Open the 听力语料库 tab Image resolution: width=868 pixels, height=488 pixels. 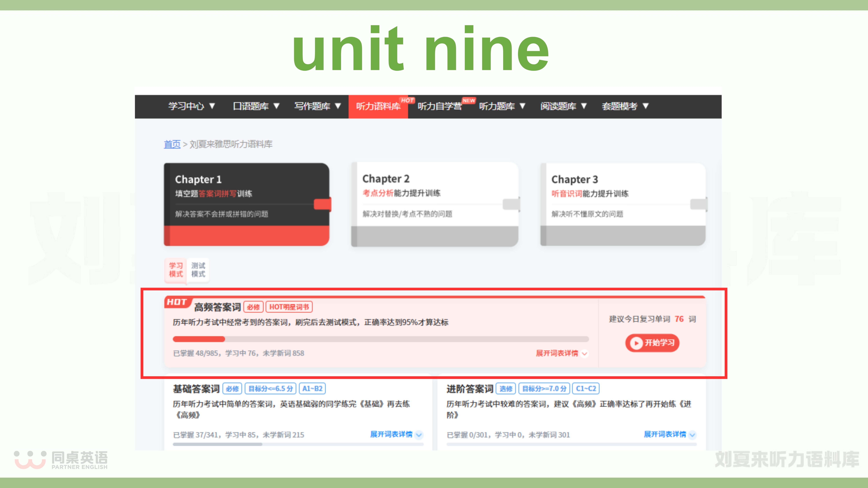coord(378,106)
